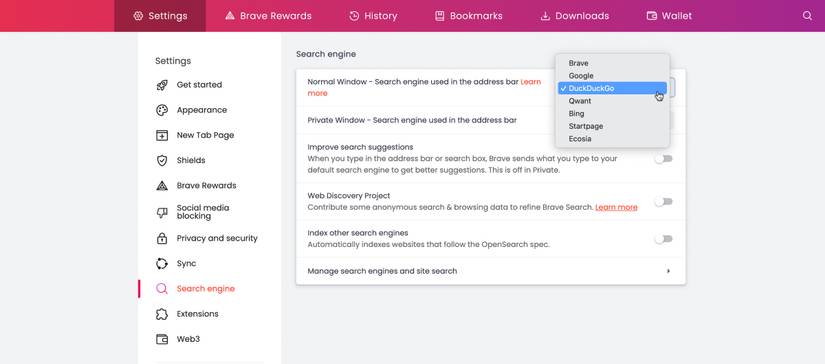This screenshot has width=825, height=364.
Task: Toggle Improve search suggestions switch
Action: point(663,159)
